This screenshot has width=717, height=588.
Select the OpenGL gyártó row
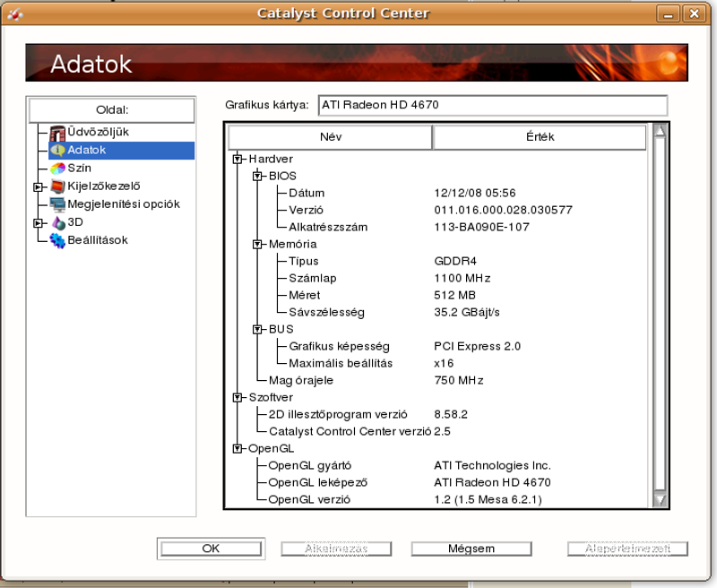436,465
